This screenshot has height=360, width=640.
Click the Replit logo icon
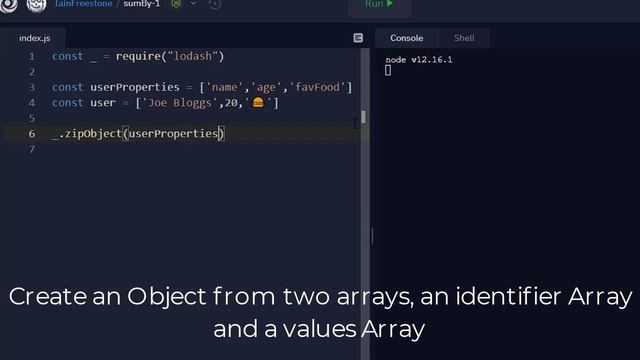point(8,5)
